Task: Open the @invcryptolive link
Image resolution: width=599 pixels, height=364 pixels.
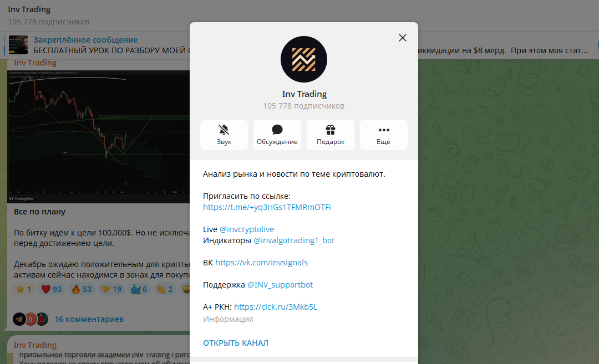Action: [247, 229]
